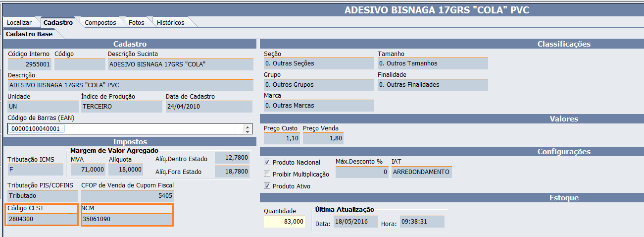Enable Proibir Multiplicação checkbox
This screenshot has height=237, width=644.
tap(267, 174)
